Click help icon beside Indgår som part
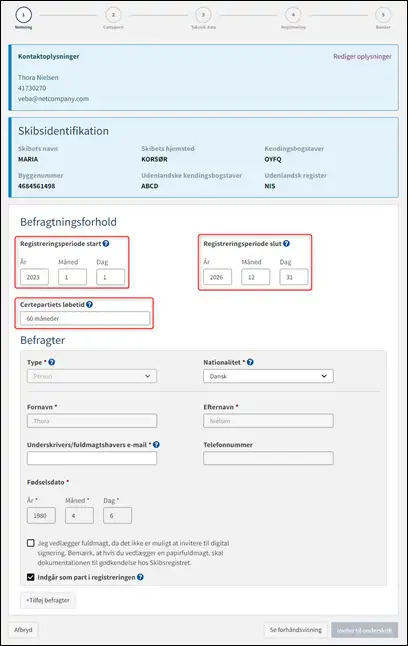The height and width of the screenshot is (646, 408). pos(140,577)
